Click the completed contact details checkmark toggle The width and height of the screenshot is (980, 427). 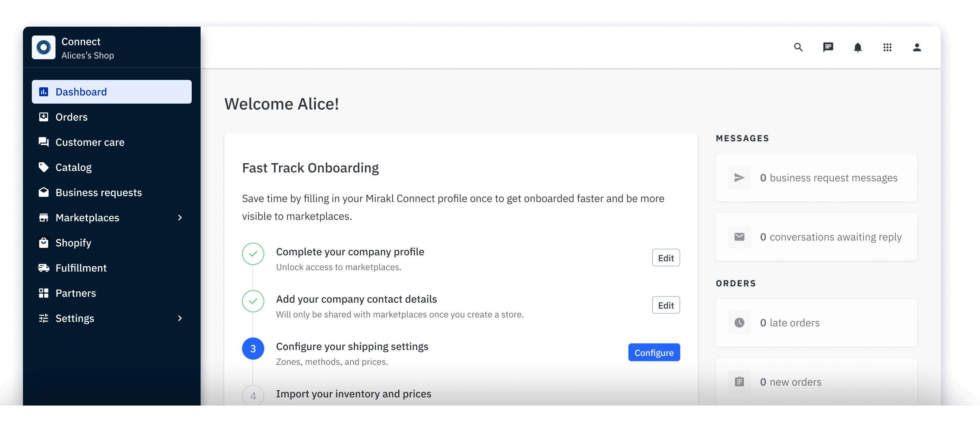[x=253, y=301]
